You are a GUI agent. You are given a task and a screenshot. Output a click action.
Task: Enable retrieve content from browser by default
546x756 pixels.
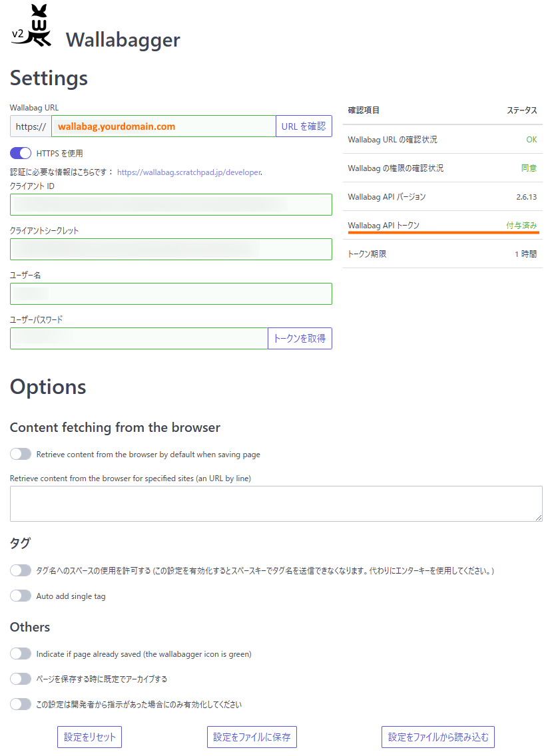(21, 454)
